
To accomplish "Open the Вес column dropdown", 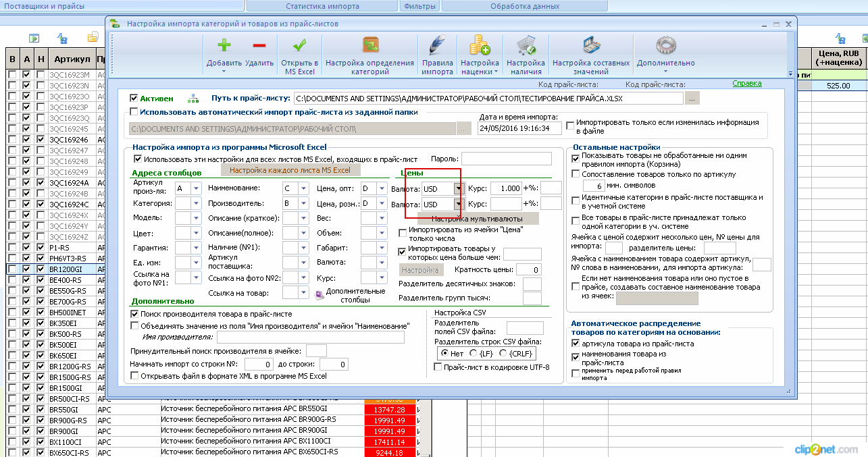I will pyautogui.click(x=382, y=218).
